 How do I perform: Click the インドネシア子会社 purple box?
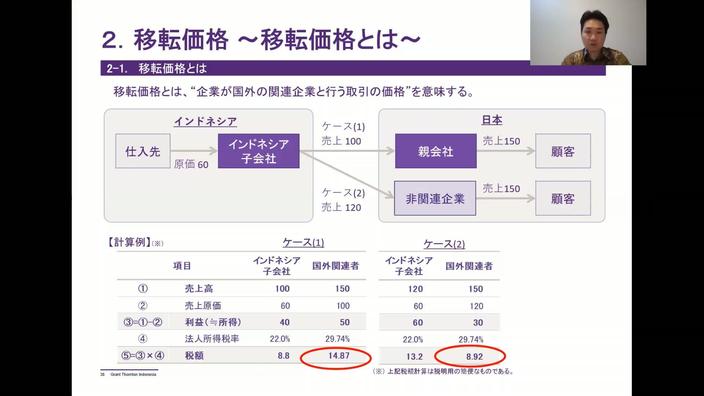(259, 151)
